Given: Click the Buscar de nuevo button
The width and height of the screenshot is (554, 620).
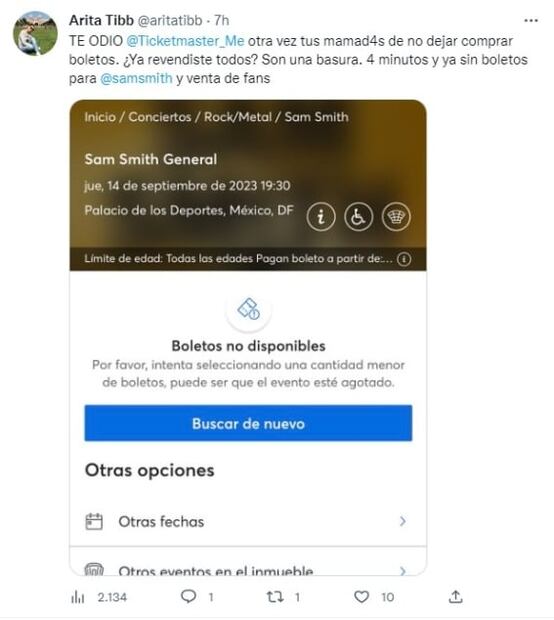Looking at the screenshot, I should coord(248,423).
